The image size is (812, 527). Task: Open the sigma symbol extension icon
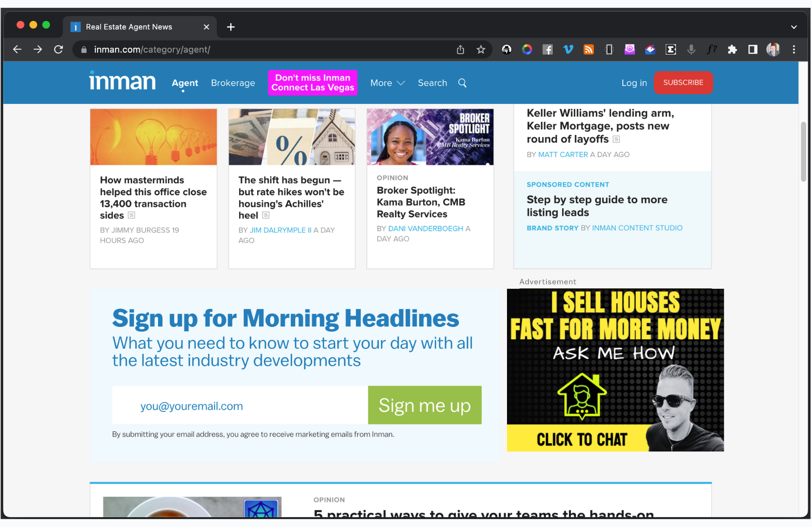[670, 49]
